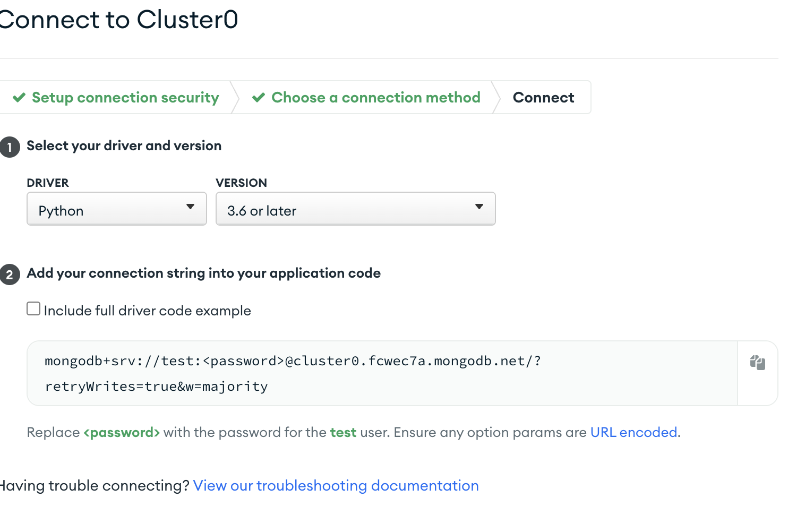This screenshot has width=788, height=532.
Task: Click the green checkmark beside Setup connection security
Action: (19, 98)
